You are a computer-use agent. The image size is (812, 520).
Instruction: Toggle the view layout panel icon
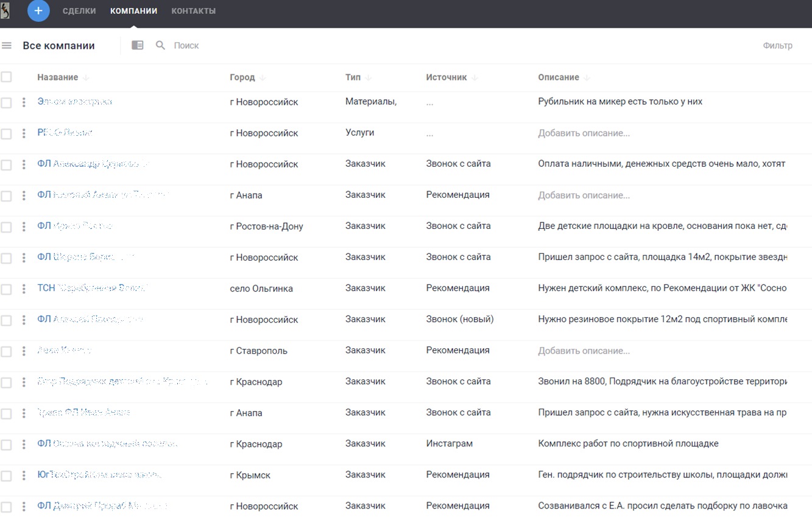pos(138,46)
